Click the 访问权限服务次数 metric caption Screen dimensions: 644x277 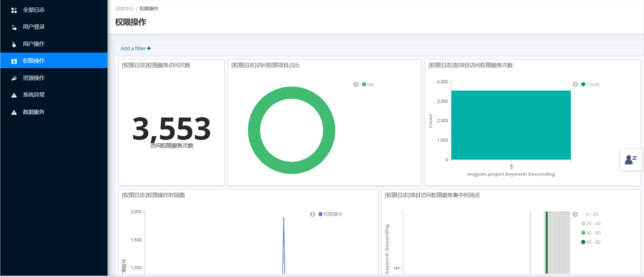172,145
